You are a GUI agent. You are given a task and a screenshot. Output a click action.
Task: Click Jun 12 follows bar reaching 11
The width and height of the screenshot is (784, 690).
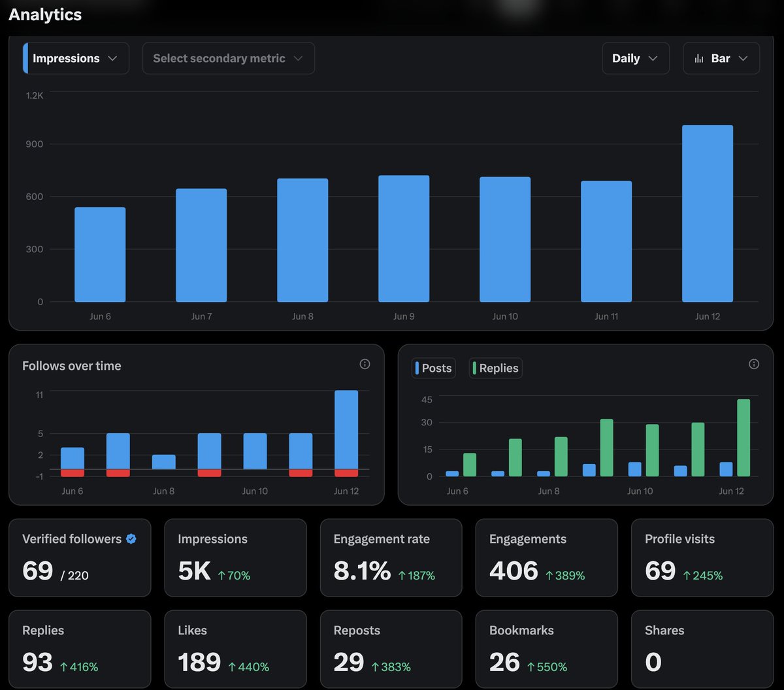point(346,429)
